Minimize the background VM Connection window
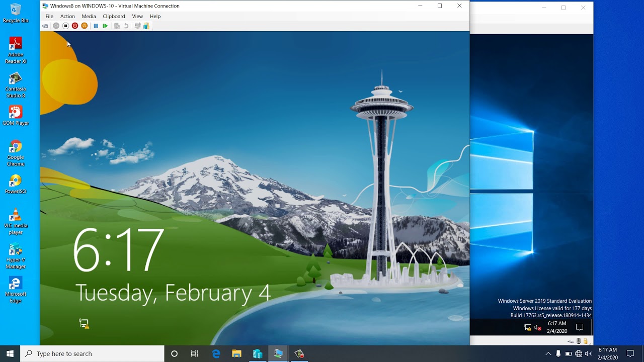Image resolution: width=644 pixels, height=362 pixels. 544,8
